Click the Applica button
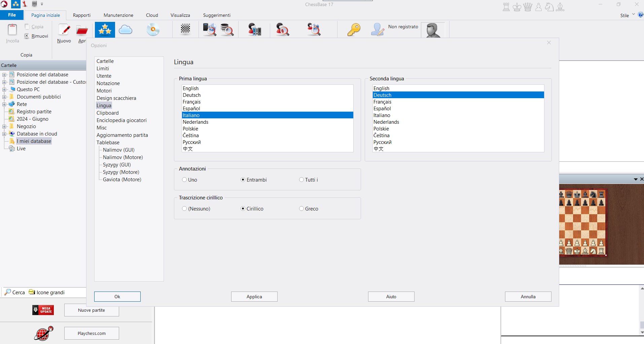The width and height of the screenshot is (644, 344). (x=254, y=297)
